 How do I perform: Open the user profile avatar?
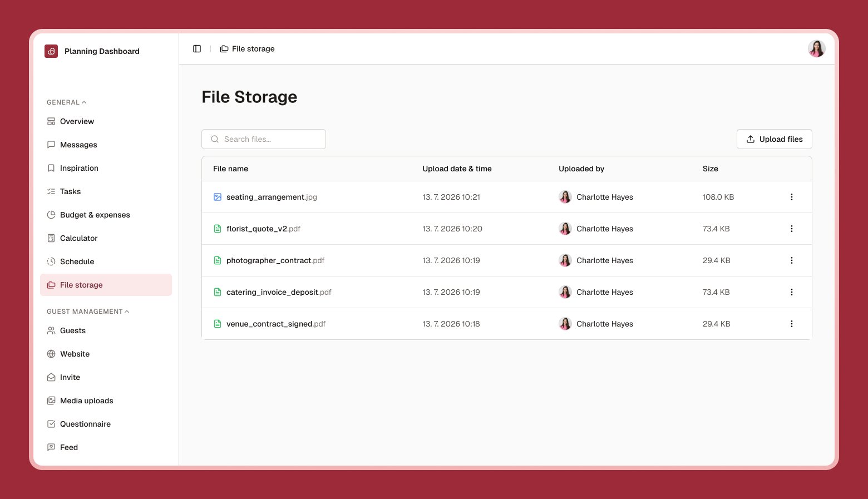[816, 49]
